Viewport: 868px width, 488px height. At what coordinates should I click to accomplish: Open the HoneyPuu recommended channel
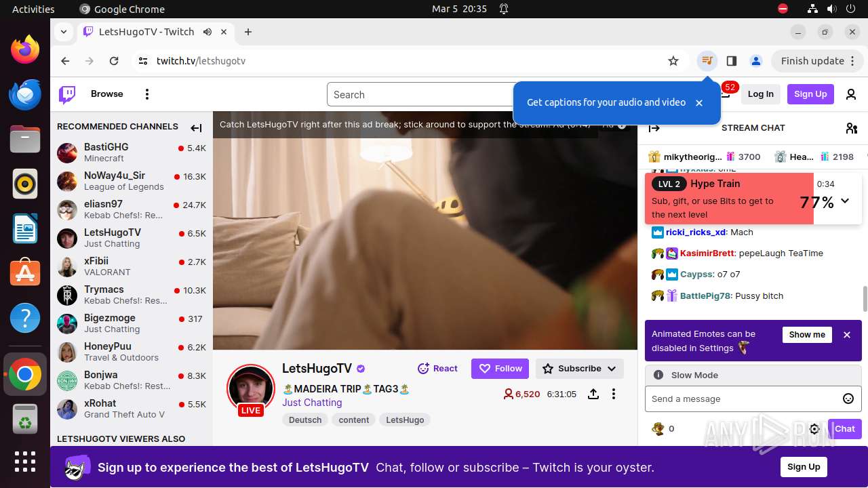[x=132, y=352]
